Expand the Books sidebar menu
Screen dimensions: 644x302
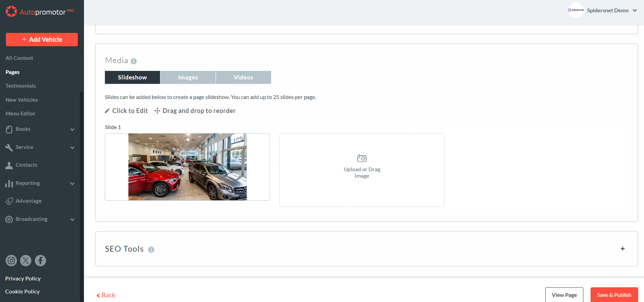(x=72, y=129)
